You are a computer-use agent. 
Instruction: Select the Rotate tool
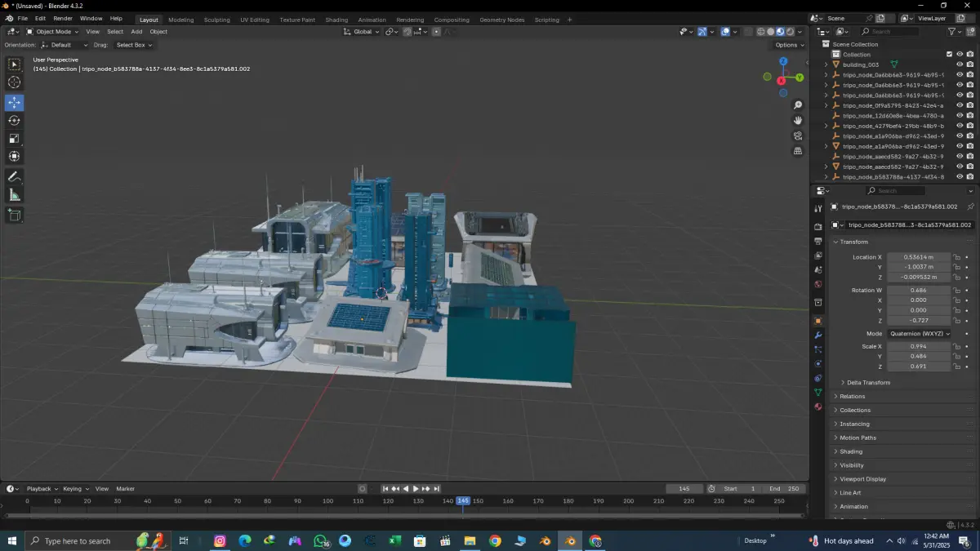tap(15, 121)
